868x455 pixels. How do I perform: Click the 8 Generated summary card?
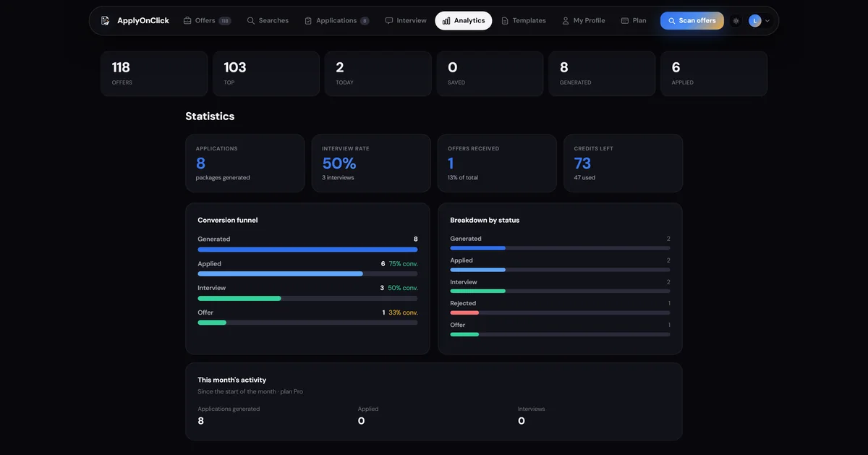[602, 74]
